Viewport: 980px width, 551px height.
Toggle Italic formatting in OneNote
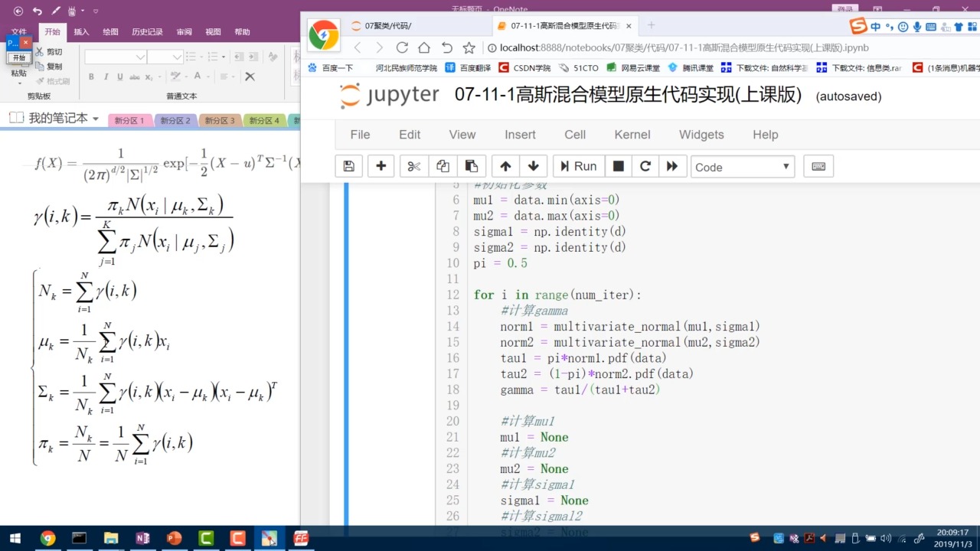(x=106, y=77)
